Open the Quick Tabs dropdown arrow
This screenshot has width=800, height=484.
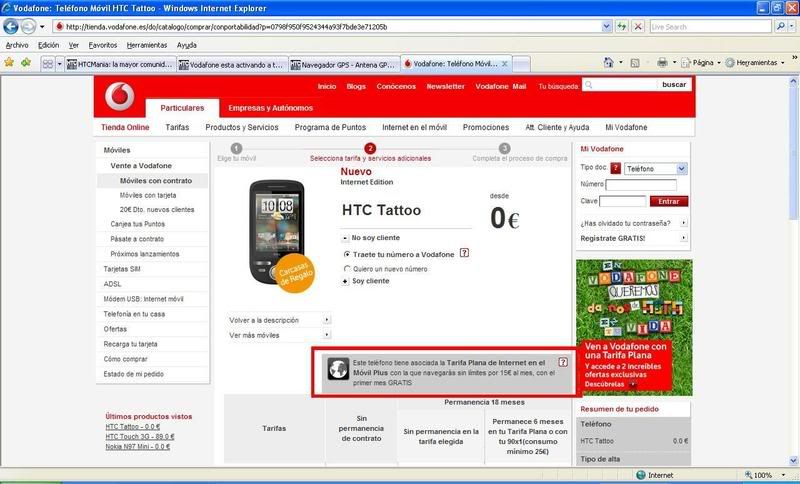point(59,64)
